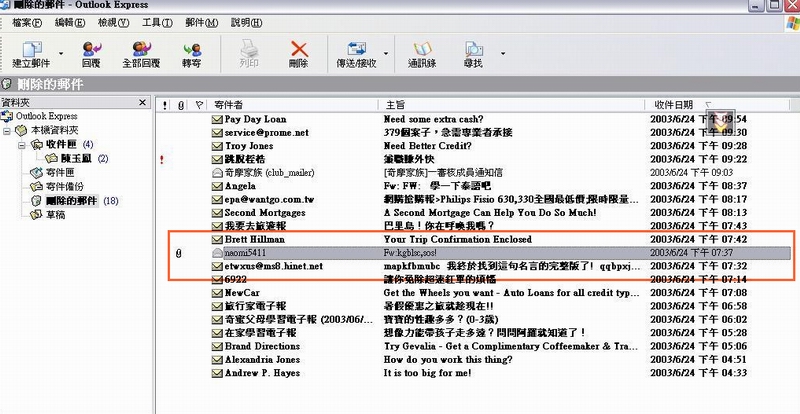The height and width of the screenshot is (414, 800).
Task: Close the 資料夾 folder pane
Action: [x=143, y=103]
